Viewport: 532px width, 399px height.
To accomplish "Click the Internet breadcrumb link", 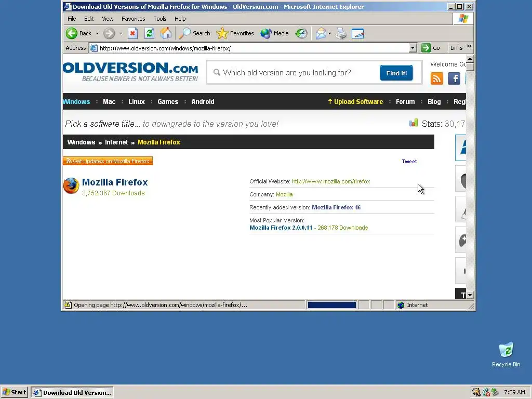I will pyautogui.click(x=116, y=142).
